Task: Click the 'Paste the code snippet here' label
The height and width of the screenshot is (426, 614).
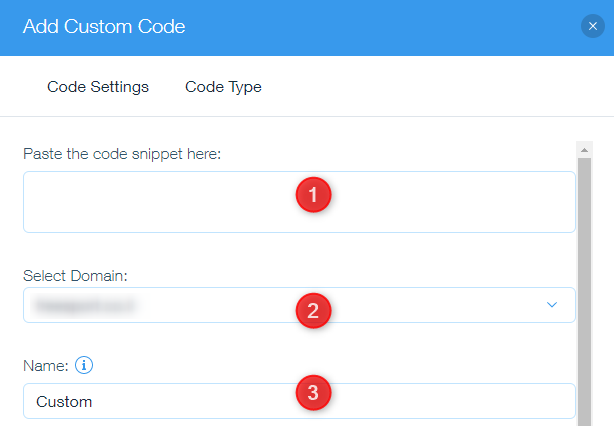Action: tap(121, 154)
